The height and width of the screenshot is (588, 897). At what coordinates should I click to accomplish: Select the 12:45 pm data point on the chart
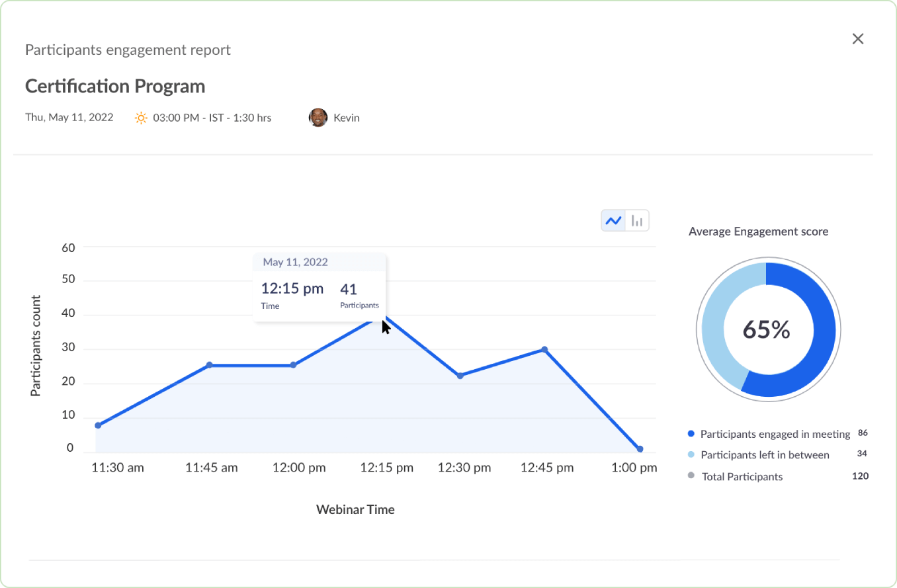click(x=544, y=348)
